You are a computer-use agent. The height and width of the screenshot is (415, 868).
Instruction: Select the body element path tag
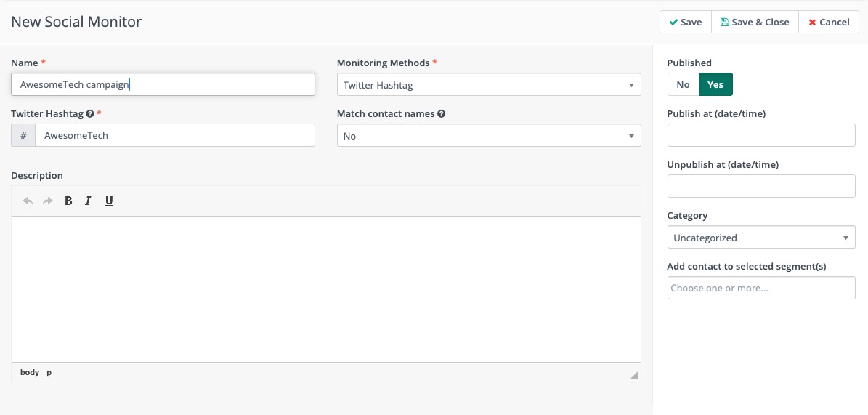coord(30,372)
